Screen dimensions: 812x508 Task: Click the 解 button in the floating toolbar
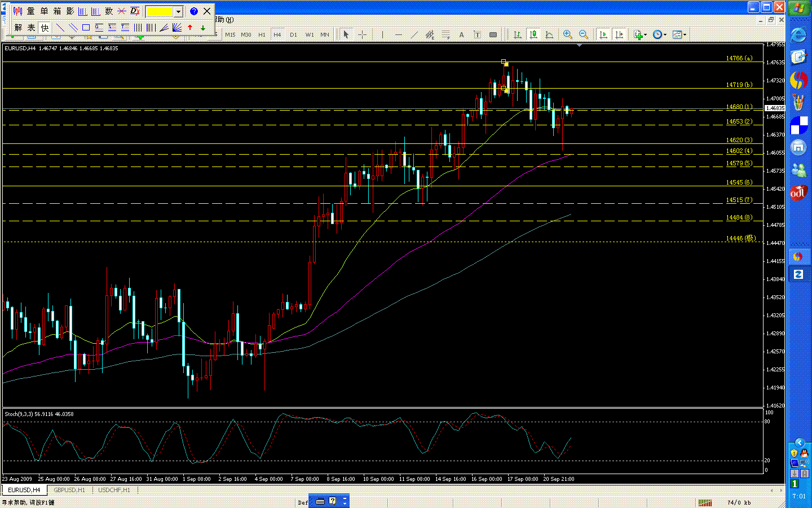19,28
